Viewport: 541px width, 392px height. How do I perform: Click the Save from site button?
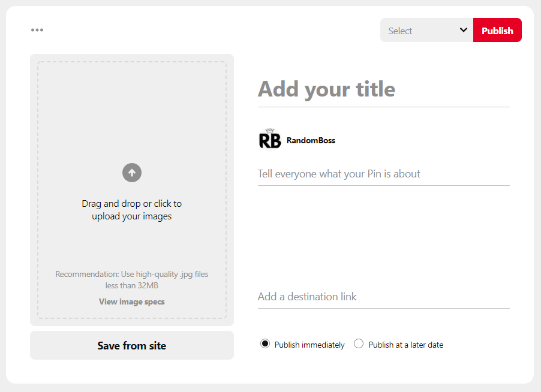click(x=132, y=345)
